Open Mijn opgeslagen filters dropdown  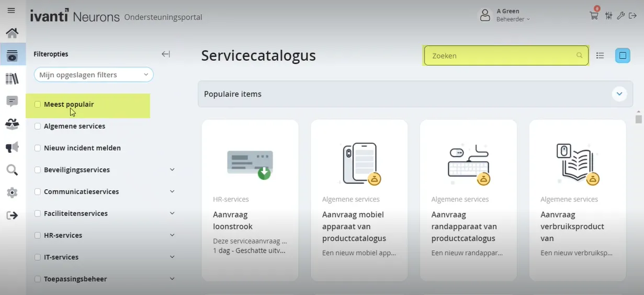tap(94, 75)
